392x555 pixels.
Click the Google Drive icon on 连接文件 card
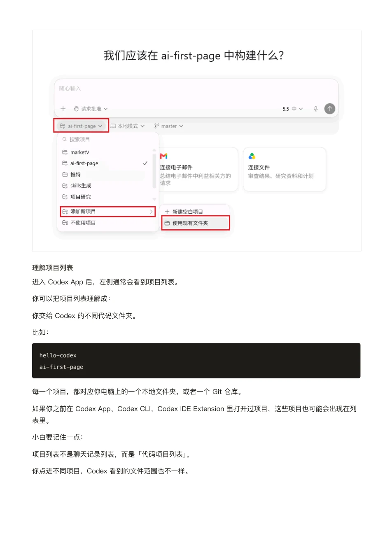pyautogui.click(x=252, y=156)
